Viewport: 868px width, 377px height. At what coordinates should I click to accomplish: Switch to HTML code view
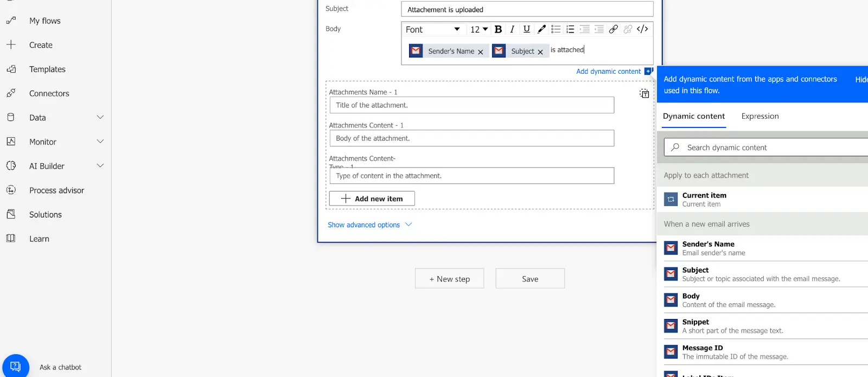[x=642, y=29]
